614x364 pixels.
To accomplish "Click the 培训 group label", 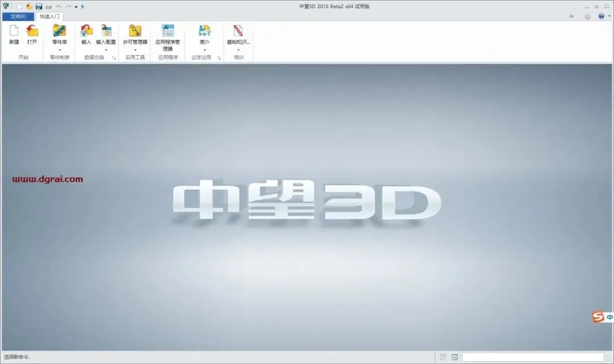I will pyautogui.click(x=238, y=57).
